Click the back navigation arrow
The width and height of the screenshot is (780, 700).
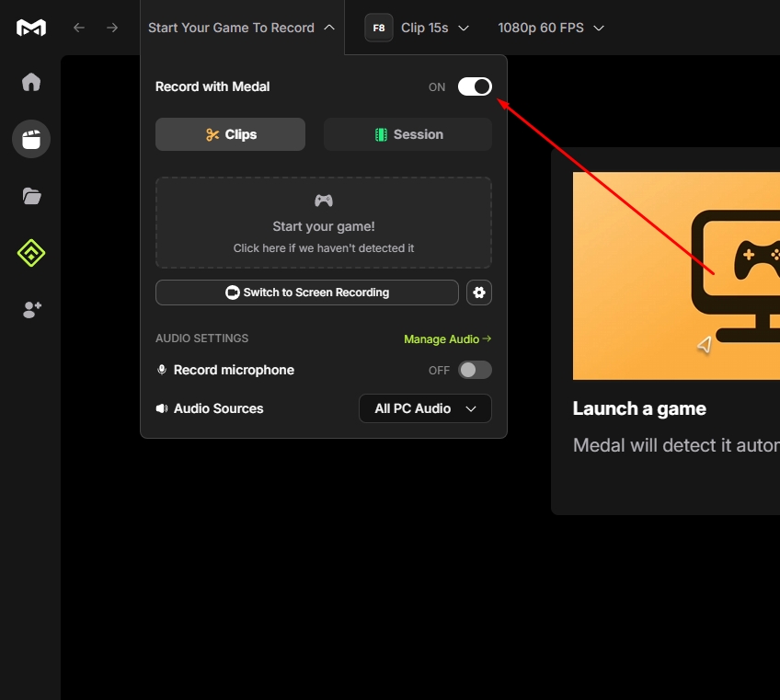pos(79,28)
